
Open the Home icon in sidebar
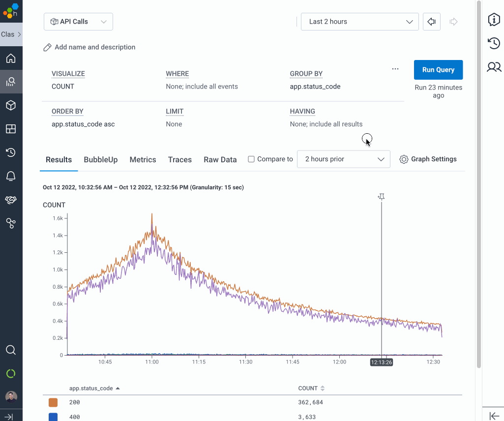point(11,59)
